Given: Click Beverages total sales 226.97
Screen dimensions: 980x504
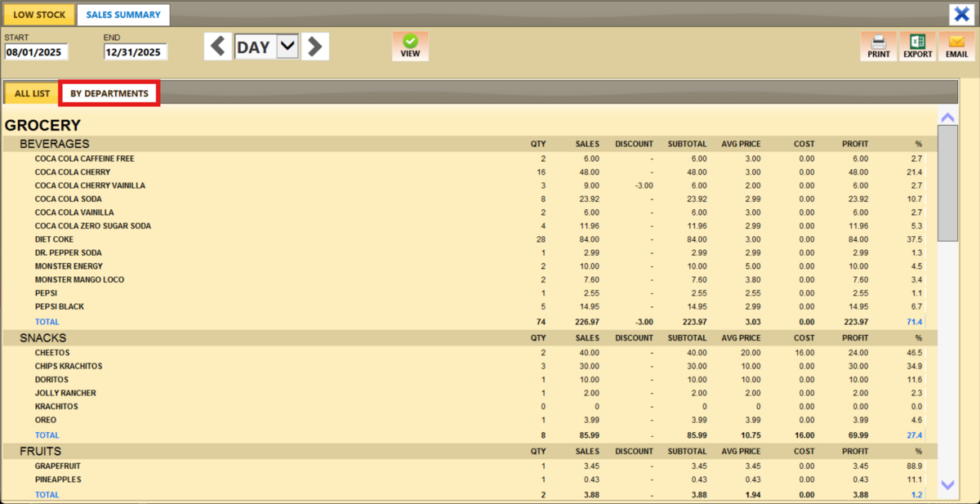Looking at the screenshot, I should click(586, 322).
